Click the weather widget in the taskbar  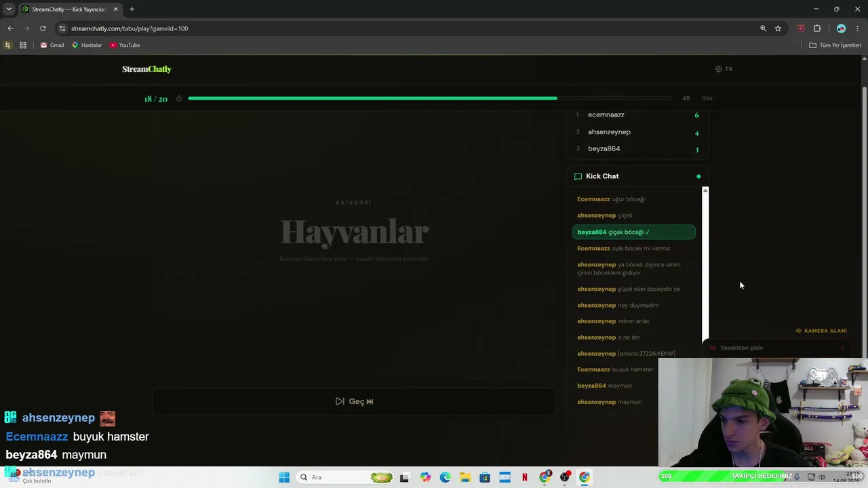coord(31,476)
